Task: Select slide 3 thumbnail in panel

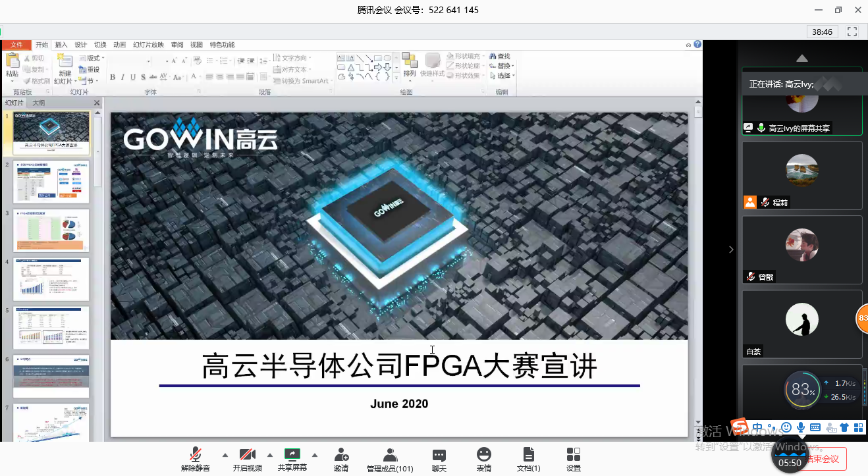Action: pos(51,230)
